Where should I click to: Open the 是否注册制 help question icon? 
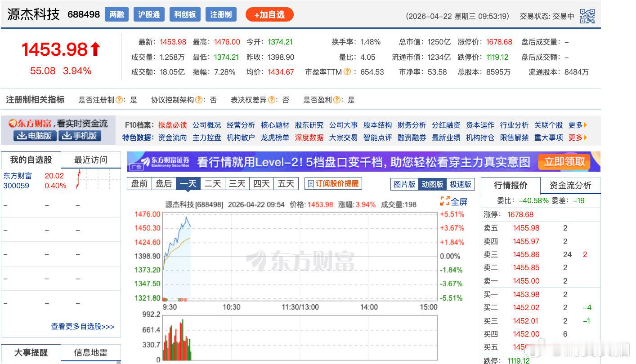pyautogui.click(x=119, y=100)
